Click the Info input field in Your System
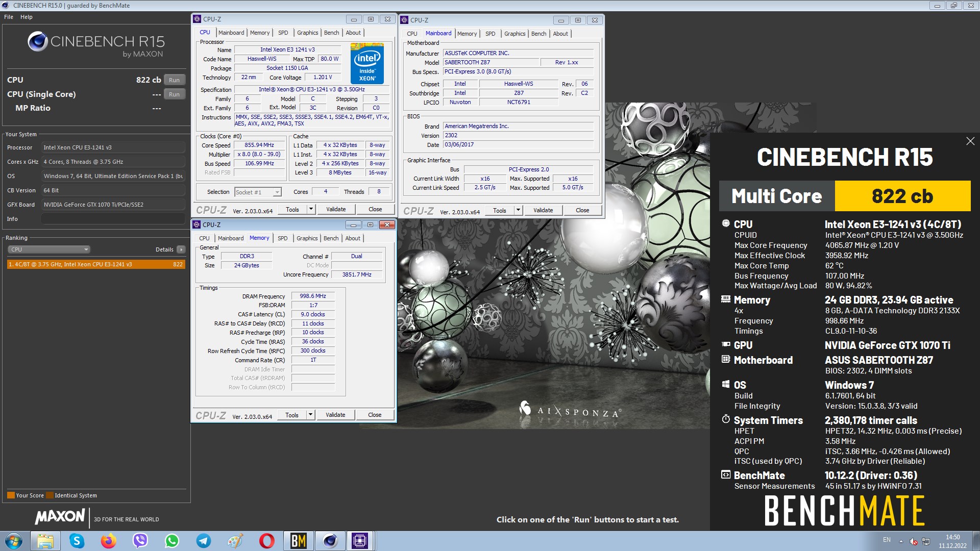980x551 pixels. [x=113, y=219]
